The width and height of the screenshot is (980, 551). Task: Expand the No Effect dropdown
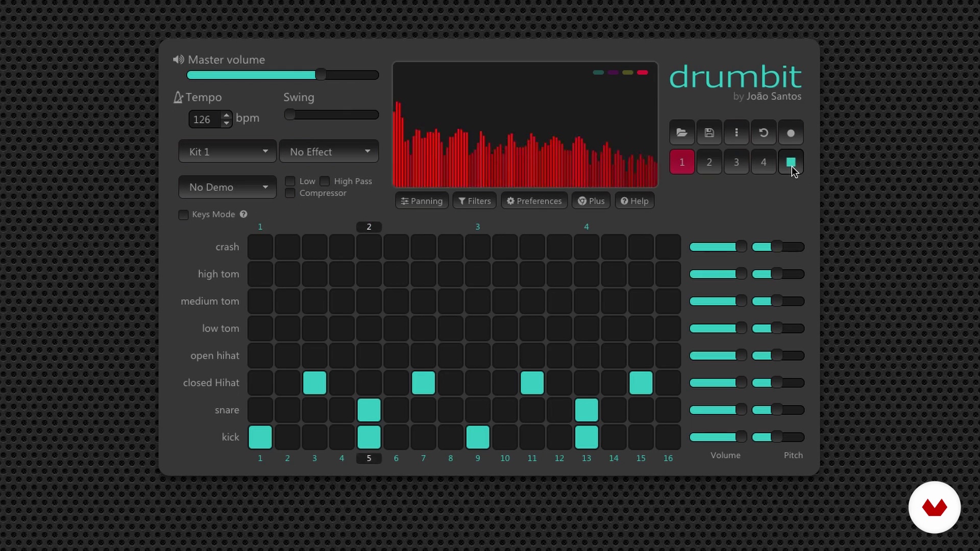point(329,152)
